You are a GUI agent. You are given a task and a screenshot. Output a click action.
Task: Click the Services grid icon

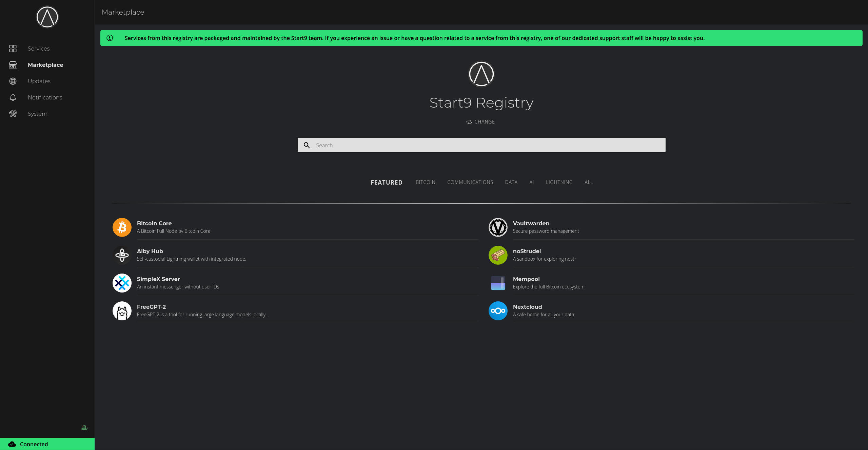pos(13,49)
